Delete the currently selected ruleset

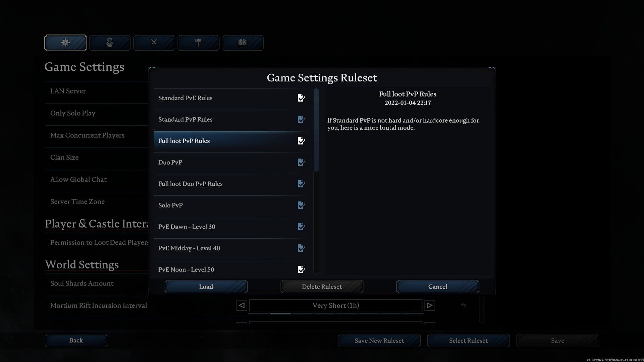322,287
